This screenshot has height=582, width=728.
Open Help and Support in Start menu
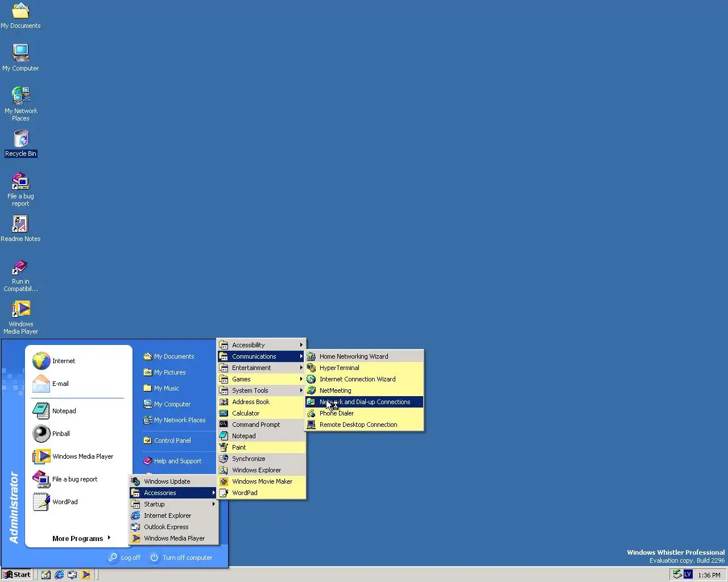tap(172, 461)
